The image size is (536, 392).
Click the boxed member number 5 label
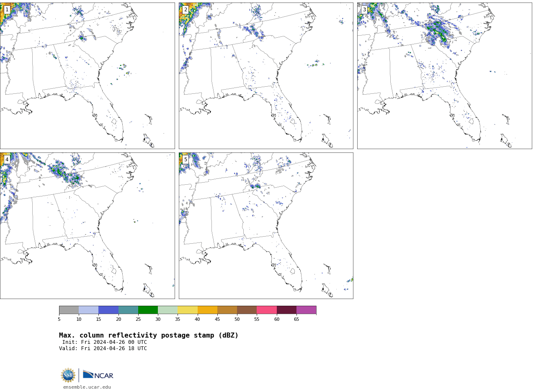point(186,160)
